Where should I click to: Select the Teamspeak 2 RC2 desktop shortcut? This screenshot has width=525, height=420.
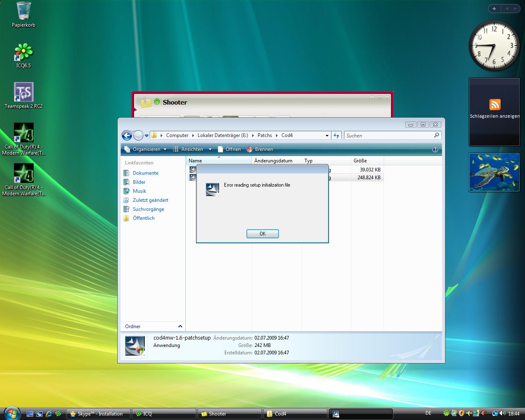coord(23,96)
